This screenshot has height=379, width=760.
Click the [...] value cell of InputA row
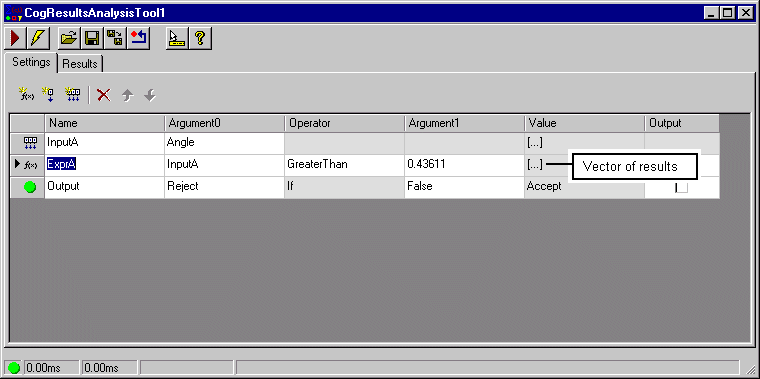[585, 143]
